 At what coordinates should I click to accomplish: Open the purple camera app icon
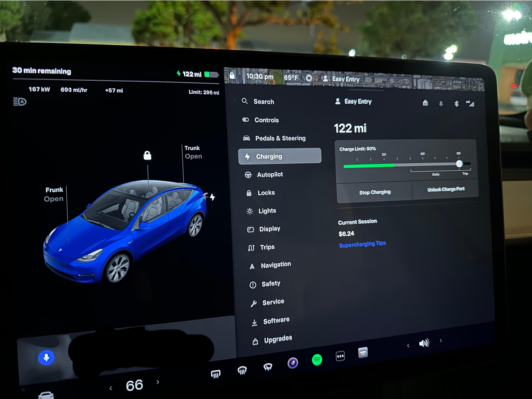293,363
